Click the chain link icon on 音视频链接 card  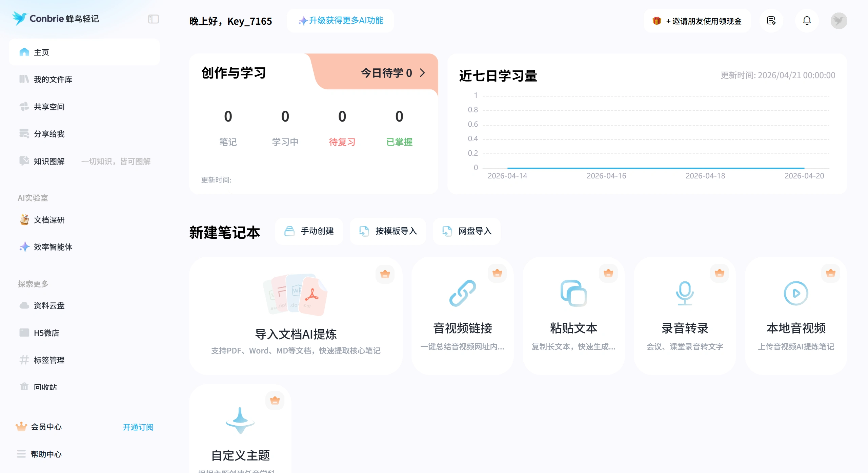coord(462,293)
